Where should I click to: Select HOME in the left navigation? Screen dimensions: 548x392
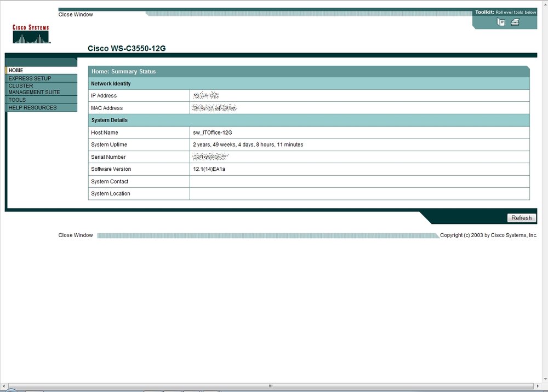point(42,70)
